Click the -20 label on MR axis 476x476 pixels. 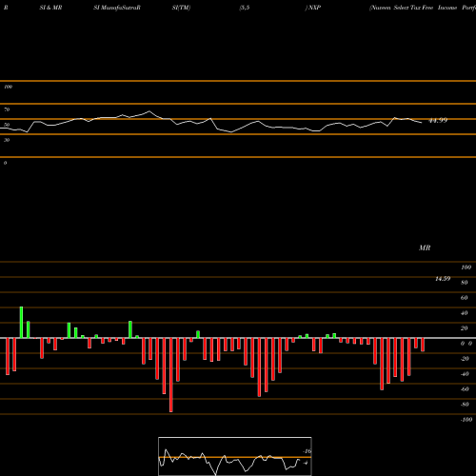pos(465,359)
